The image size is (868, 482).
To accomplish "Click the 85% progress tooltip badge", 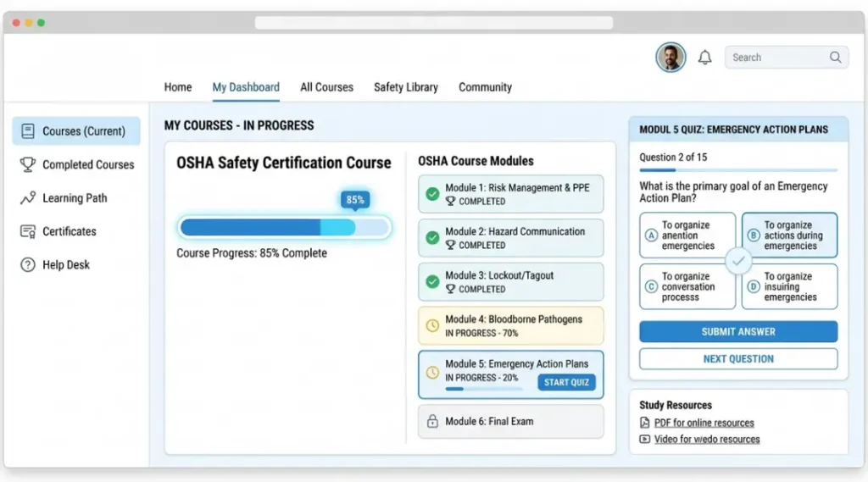I will pos(355,200).
